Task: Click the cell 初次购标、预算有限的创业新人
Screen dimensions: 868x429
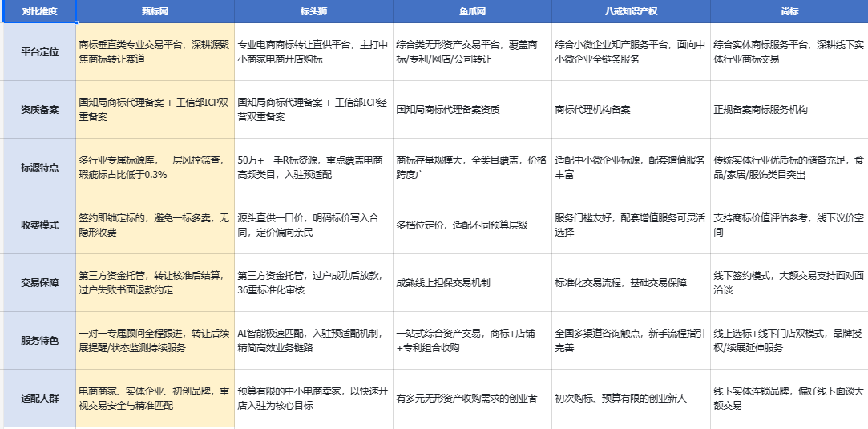Action: point(631,398)
